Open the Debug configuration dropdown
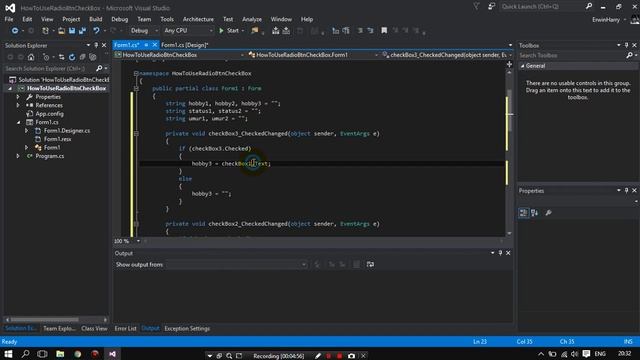Viewport: 640px width, 360px height. (x=144, y=31)
